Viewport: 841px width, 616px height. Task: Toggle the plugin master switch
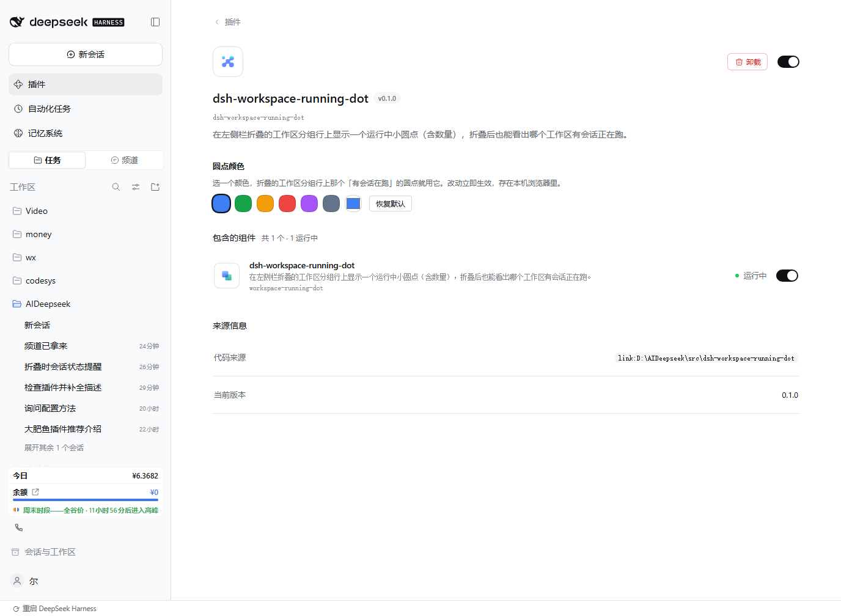[x=788, y=62]
